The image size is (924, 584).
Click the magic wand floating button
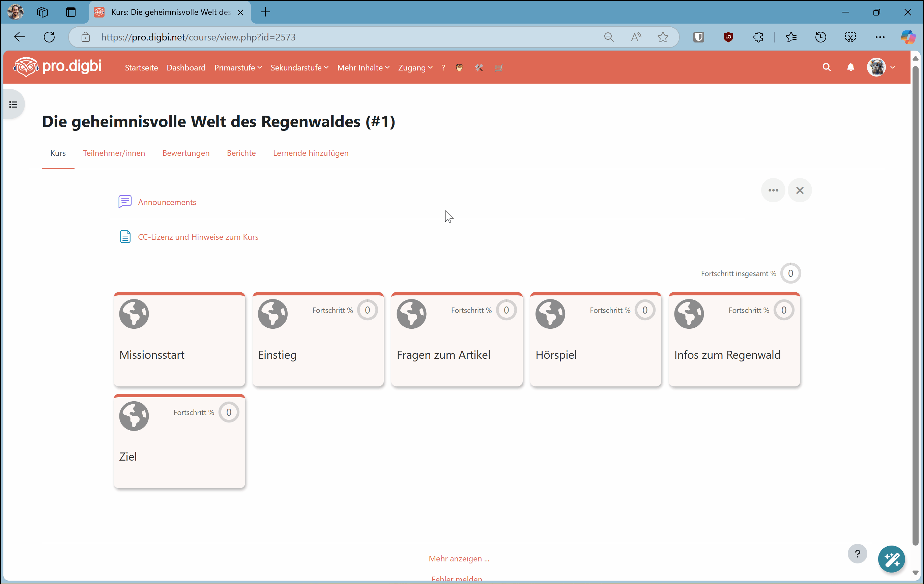click(x=891, y=559)
